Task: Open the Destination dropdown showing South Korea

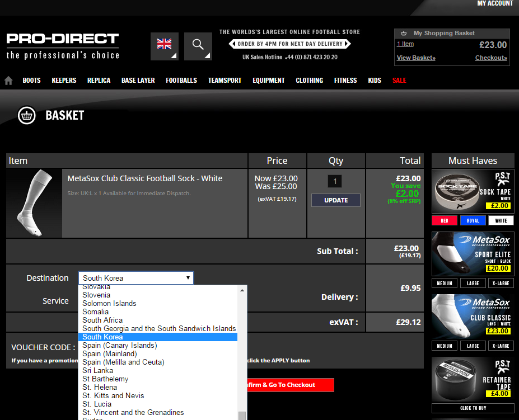Action: pyautogui.click(x=136, y=278)
